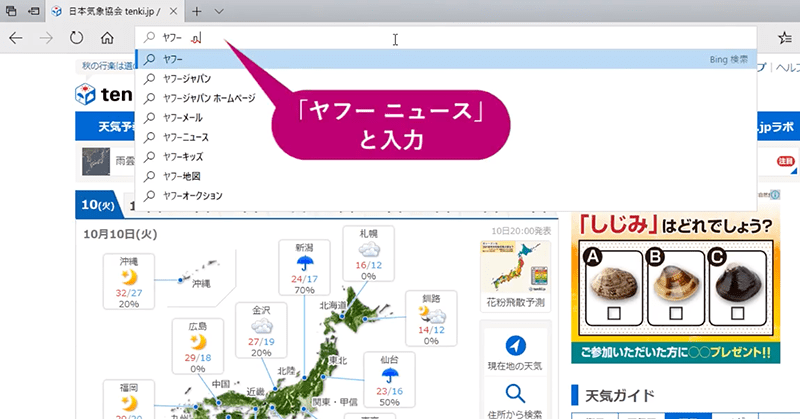
Task: Select the highlighted ヤフー Bing suggestion
Action: (x=445, y=59)
